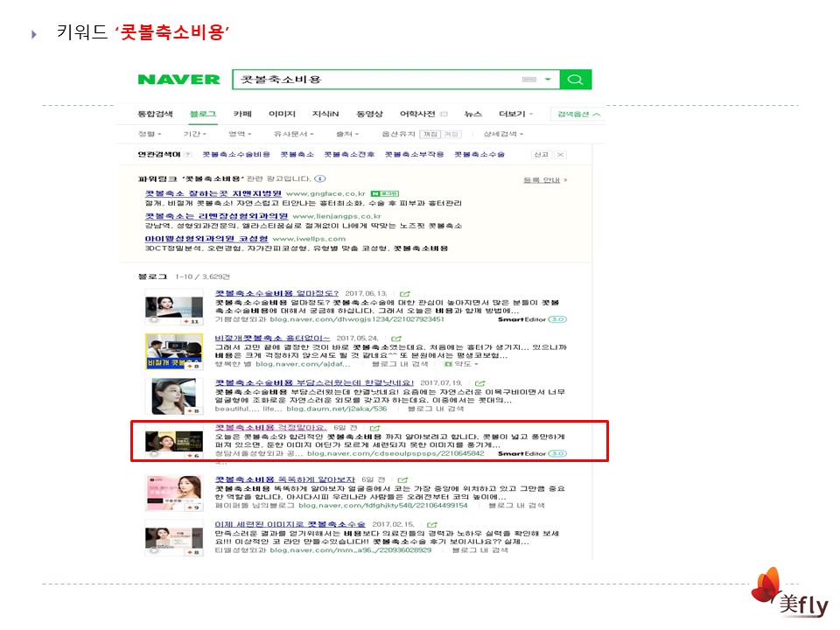Click the help icon beside 연관검색어
This screenshot has height=630, width=840.
pyautogui.click(x=187, y=155)
